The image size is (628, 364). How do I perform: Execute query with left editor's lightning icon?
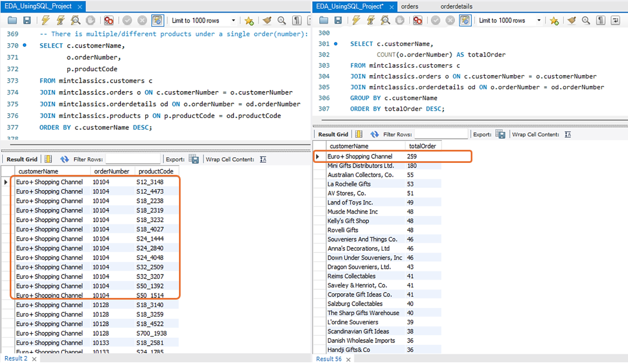[x=46, y=20]
